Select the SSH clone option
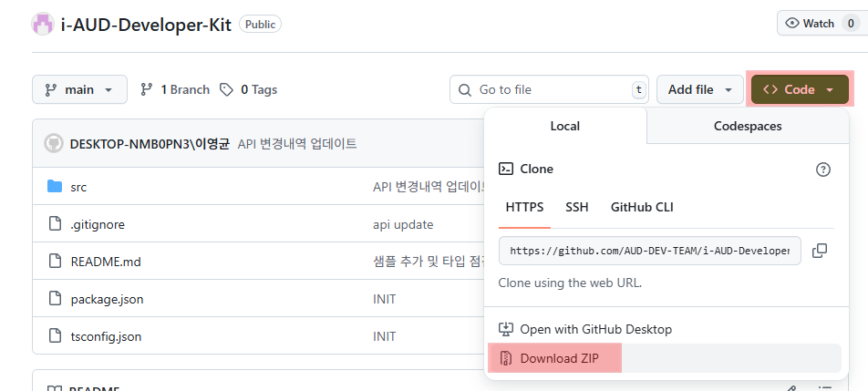This screenshot has height=391, width=868. 577,208
